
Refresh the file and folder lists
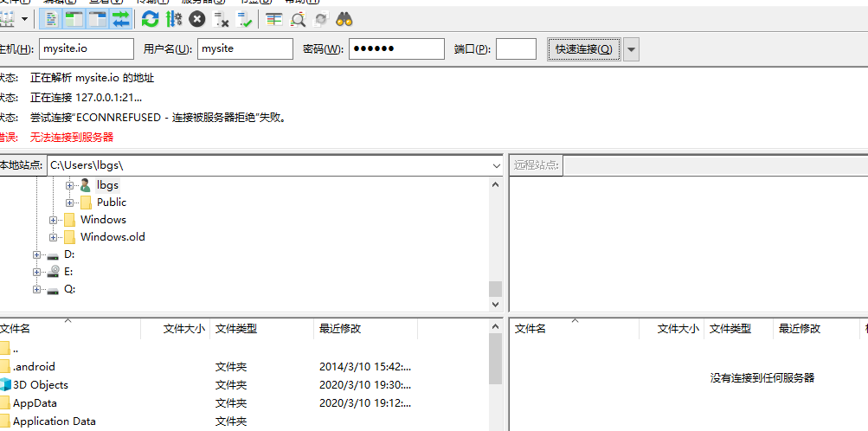tap(150, 20)
